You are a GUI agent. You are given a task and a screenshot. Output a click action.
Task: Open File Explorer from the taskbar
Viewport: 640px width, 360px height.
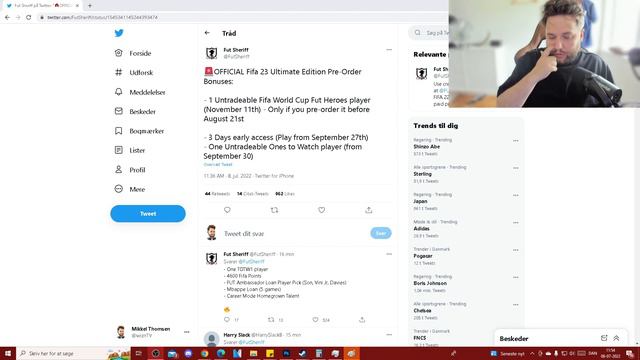click(x=253, y=353)
